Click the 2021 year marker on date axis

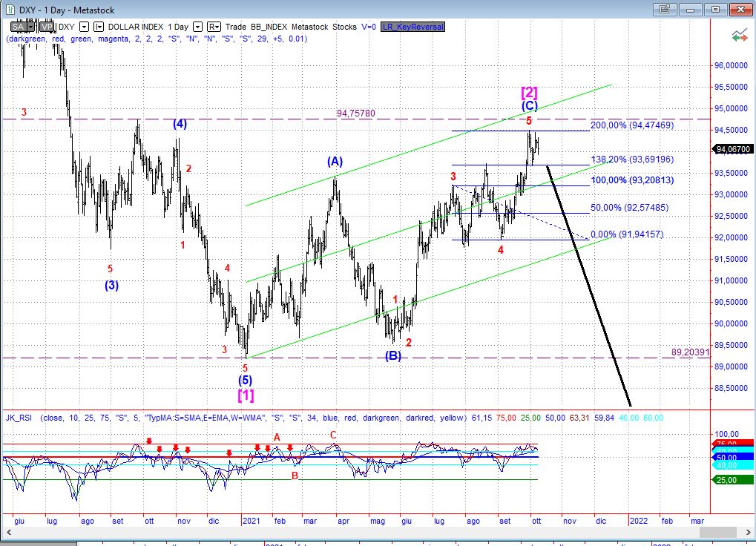pyautogui.click(x=252, y=521)
